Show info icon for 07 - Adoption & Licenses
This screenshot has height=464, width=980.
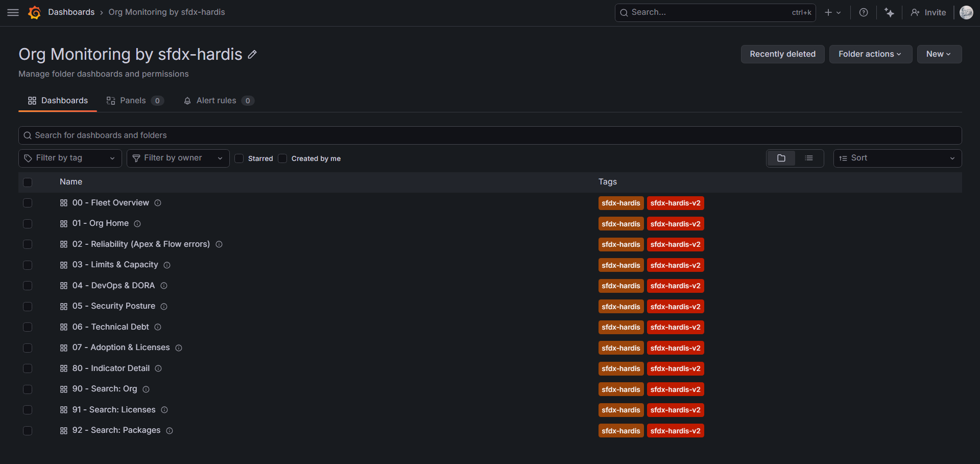click(179, 348)
